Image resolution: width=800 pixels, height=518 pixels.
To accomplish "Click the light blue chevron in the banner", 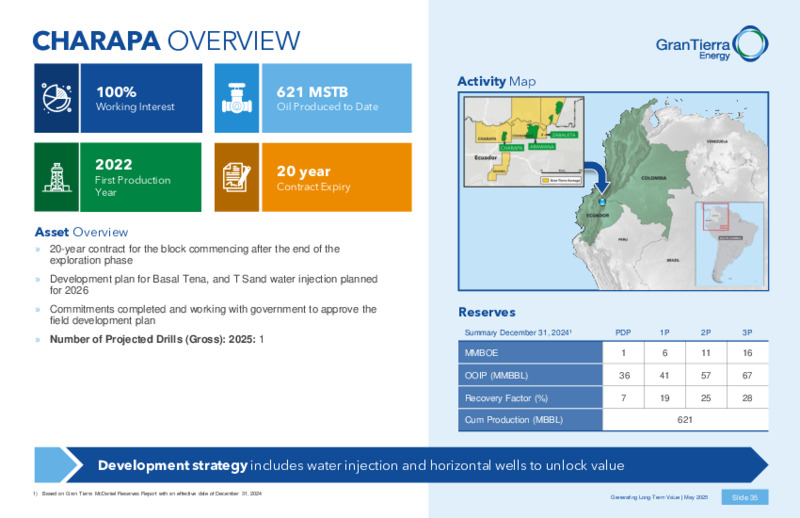I will point(59,465).
